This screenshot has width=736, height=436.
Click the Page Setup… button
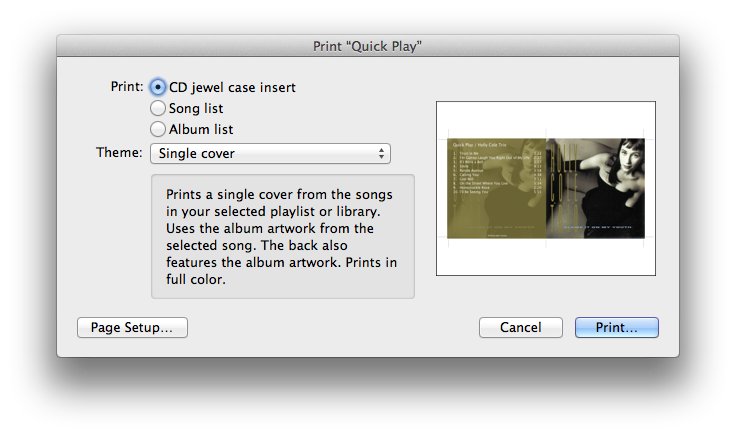[x=132, y=327]
